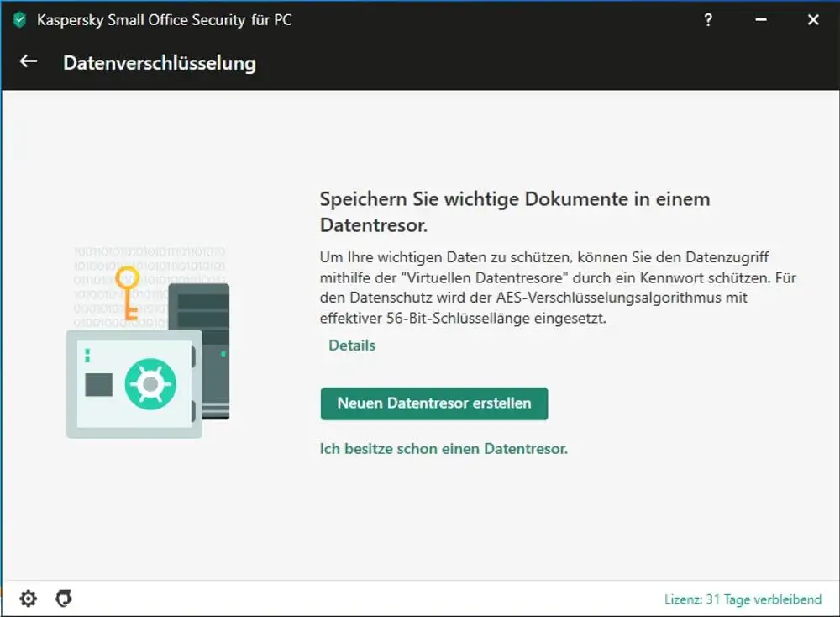Click the license 31 days remaining link
The width and height of the screenshot is (840, 617).
(743, 599)
